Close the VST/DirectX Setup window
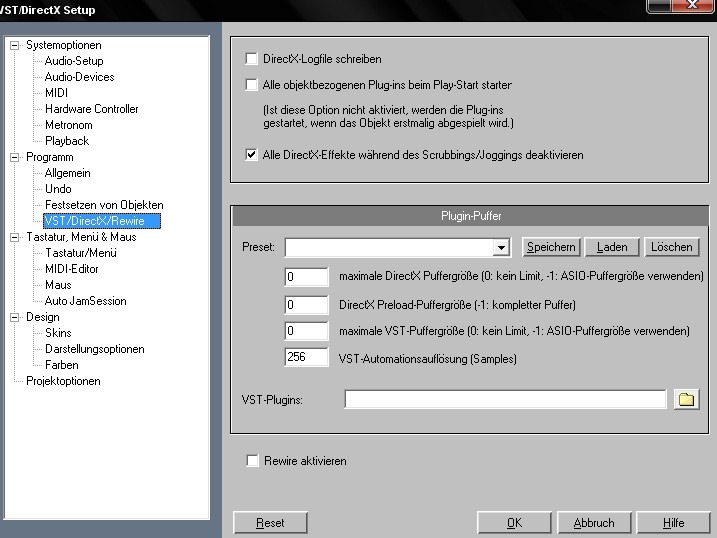 point(692,5)
